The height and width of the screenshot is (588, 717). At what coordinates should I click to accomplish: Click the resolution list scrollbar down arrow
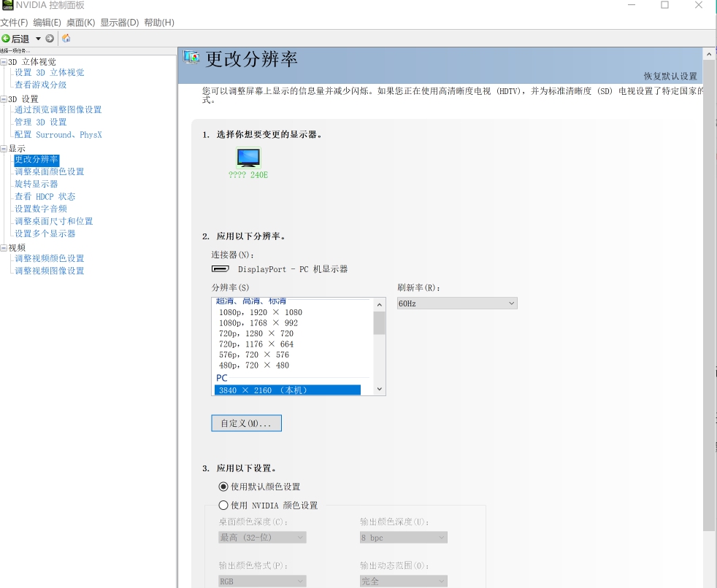[x=379, y=390]
